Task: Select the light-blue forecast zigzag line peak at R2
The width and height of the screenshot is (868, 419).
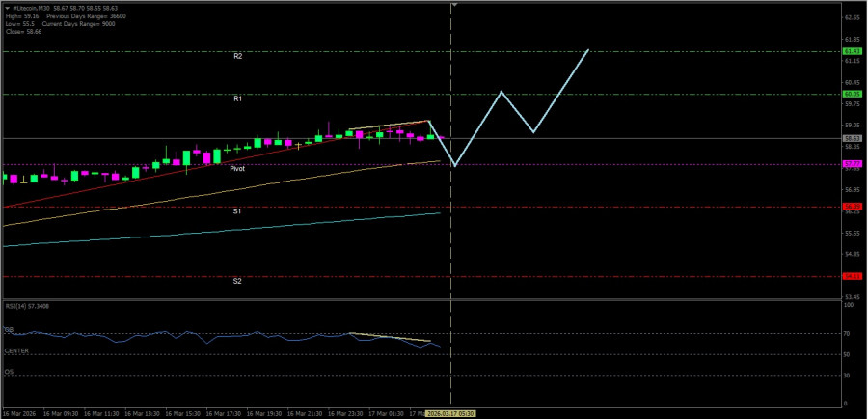Action: [x=587, y=49]
